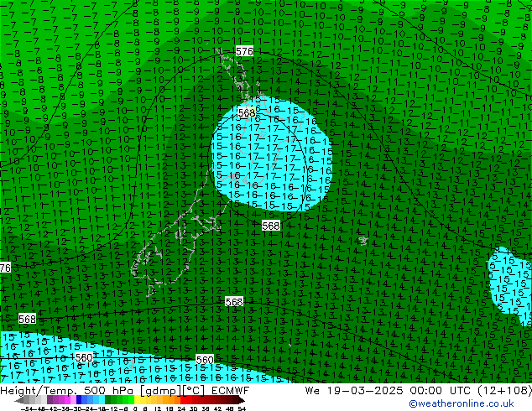The width and height of the screenshot is (532, 411).
Task: Click the small Chatham Islands outline east of New Zealand
Action: [363, 241]
